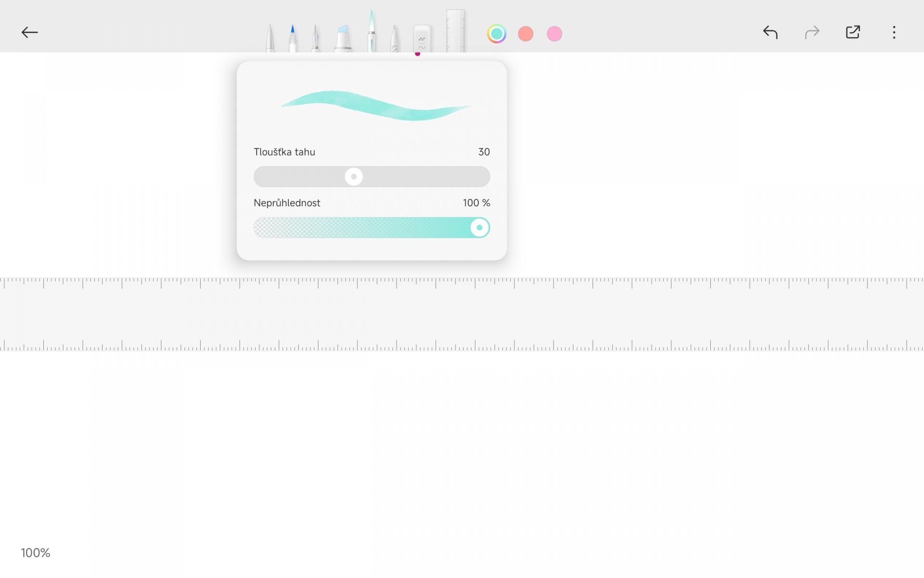
Task: Pick the salmon color swatch
Action: [526, 34]
